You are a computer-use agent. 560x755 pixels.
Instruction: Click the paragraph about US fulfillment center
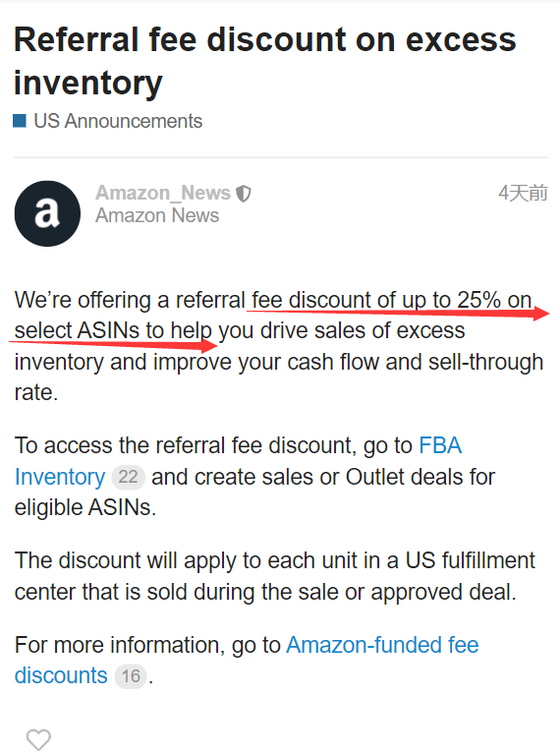click(x=275, y=576)
